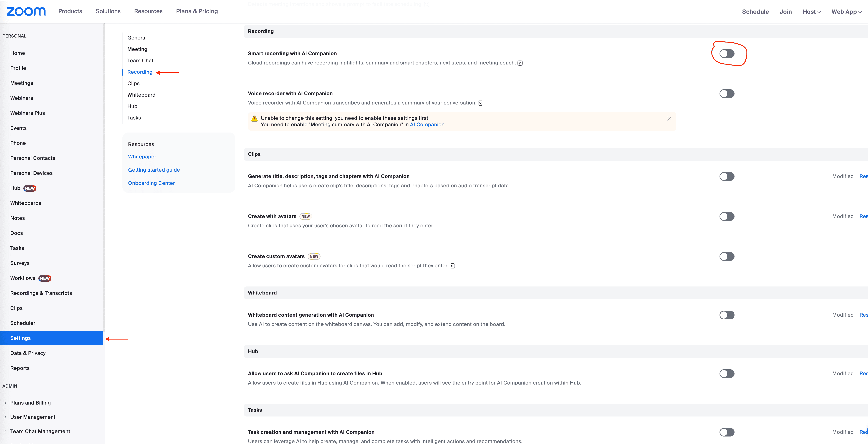Open the Host dropdown menu

[x=811, y=12]
